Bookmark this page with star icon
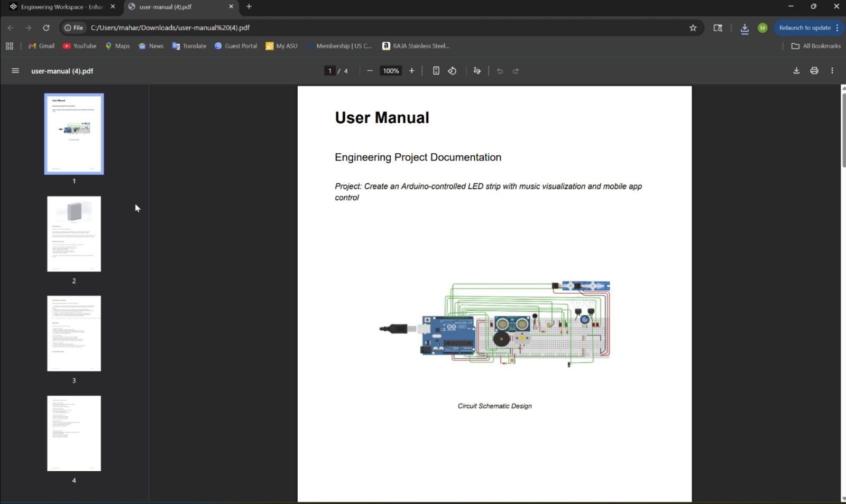Viewport: 846px width, 504px height. point(693,28)
